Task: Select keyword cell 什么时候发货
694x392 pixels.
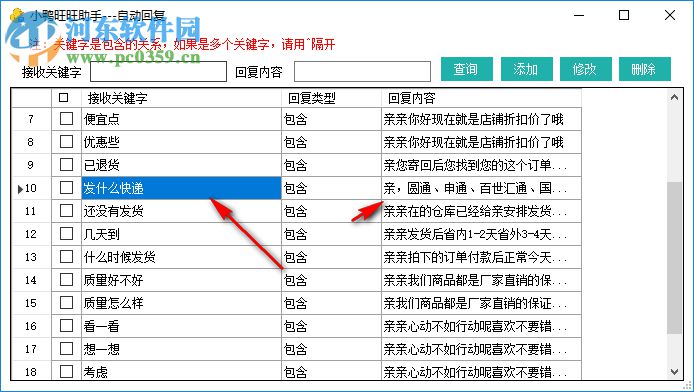Action: [x=181, y=257]
